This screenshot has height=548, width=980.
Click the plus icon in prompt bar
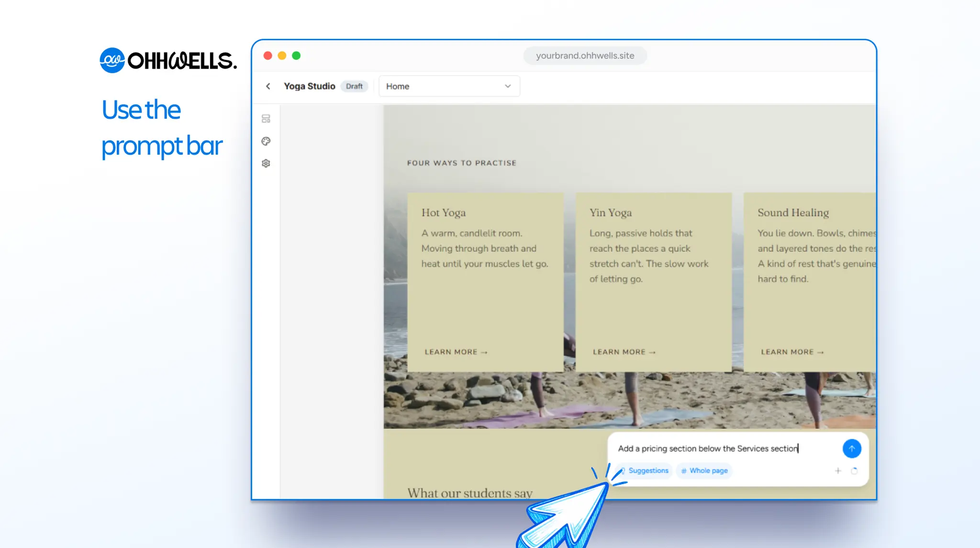coord(838,471)
